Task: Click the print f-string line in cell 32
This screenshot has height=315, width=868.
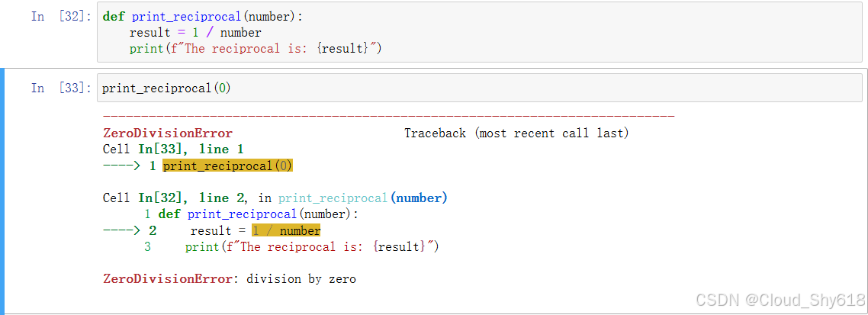Action: click(x=256, y=49)
